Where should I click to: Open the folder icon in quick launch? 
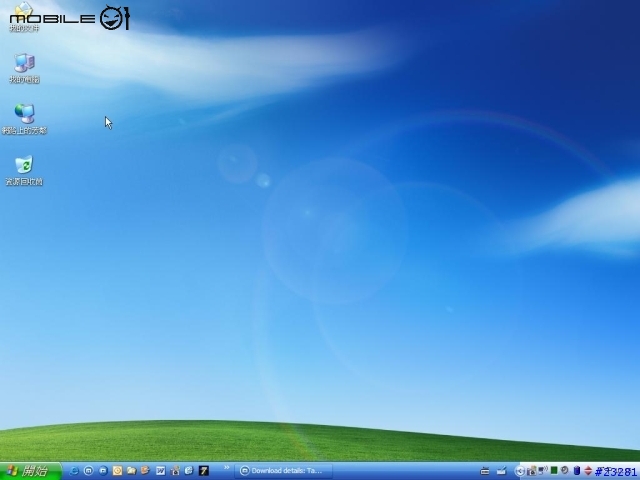pyautogui.click(x=131, y=471)
